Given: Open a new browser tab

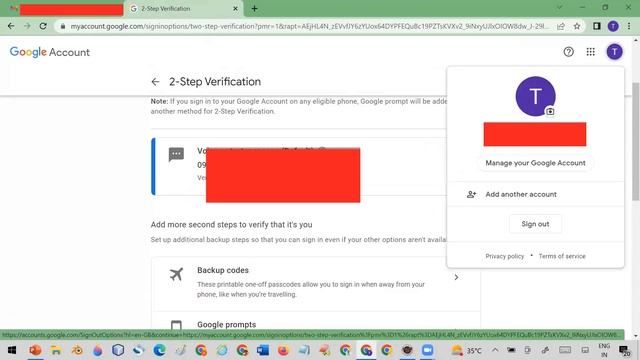Looking at the screenshot, I should (254, 8).
